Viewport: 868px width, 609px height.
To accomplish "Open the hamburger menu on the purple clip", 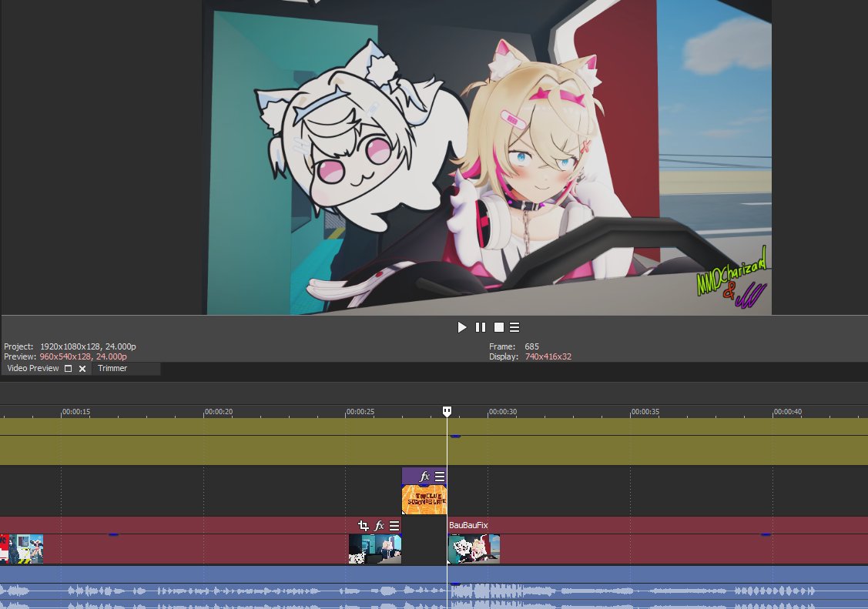I will (440, 477).
